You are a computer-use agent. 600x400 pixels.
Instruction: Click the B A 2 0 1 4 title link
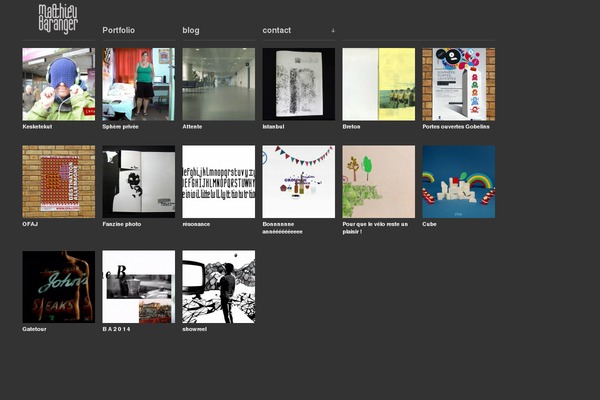pyautogui.click(x=116, y=329)
